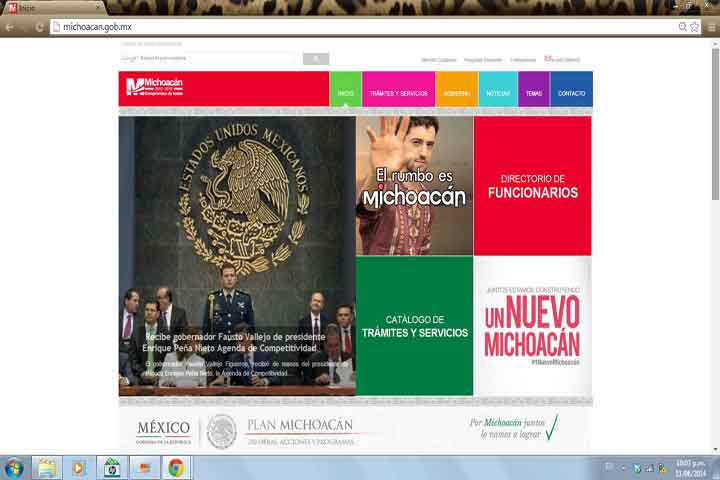Open File Explorer from the taskbar
720x480 pixels.
point(46,467)
